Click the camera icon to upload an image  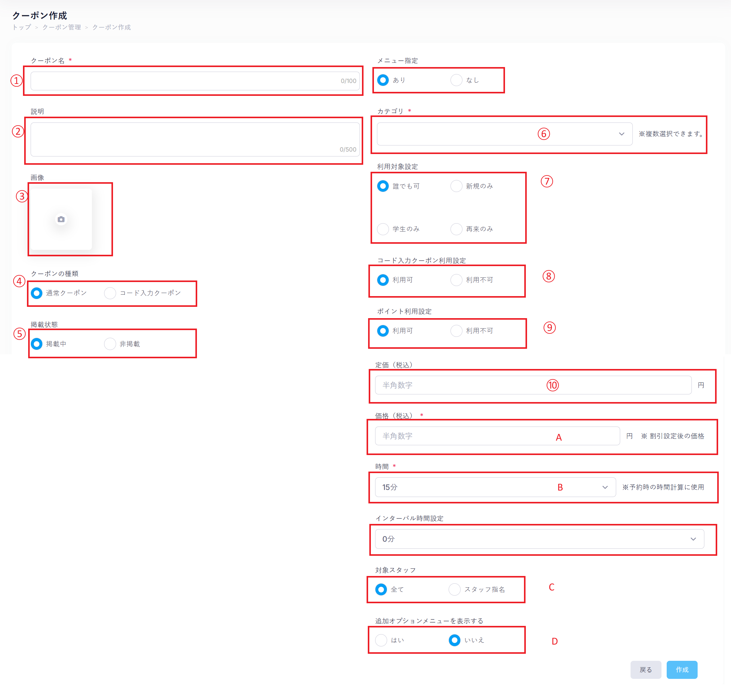(x=61, y=219)
